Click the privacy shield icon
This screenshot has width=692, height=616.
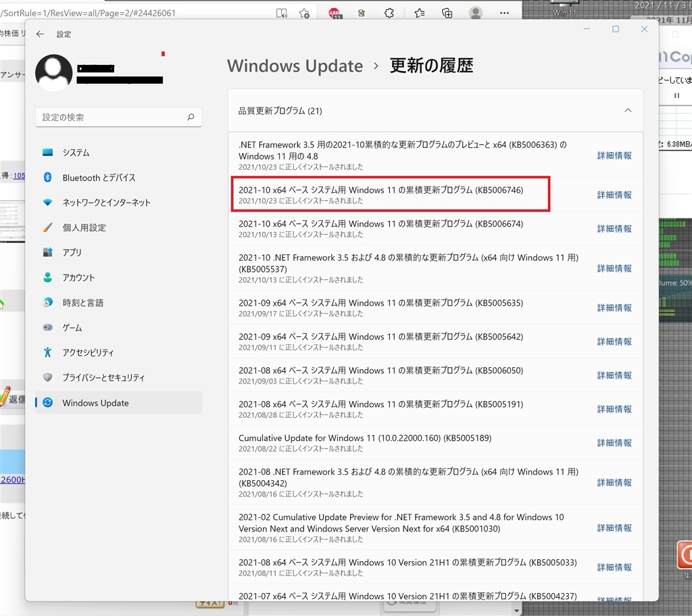(48, 377)
